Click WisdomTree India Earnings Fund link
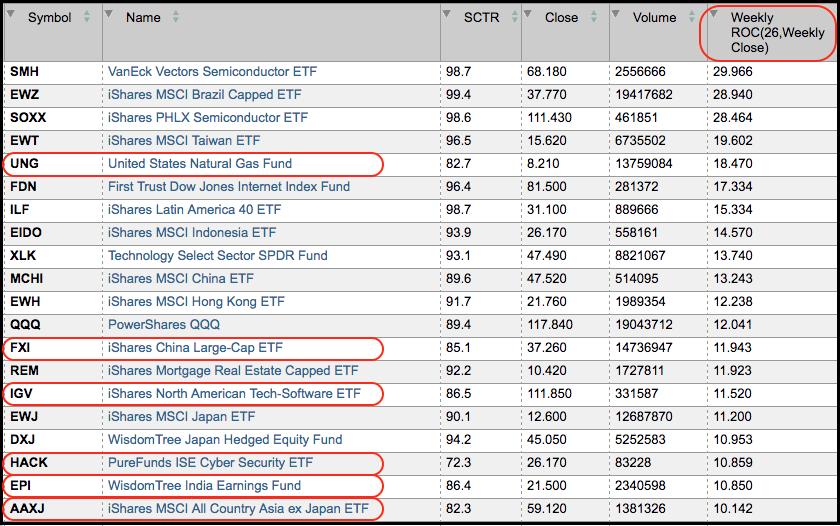This screenshot has width=840, height=526. 204,486
